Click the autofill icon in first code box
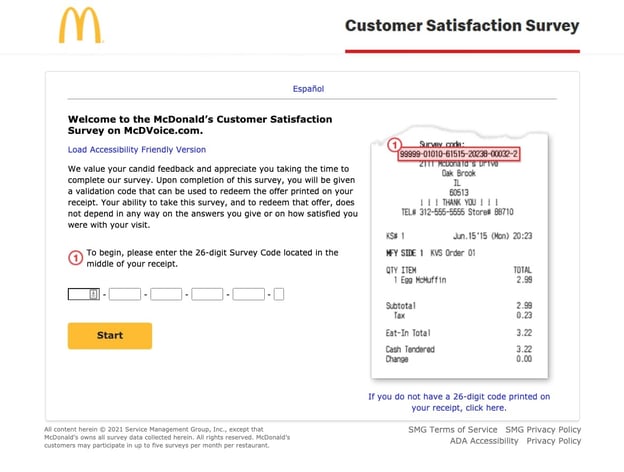This screenshot has width=624, height=472. (93, 294)
